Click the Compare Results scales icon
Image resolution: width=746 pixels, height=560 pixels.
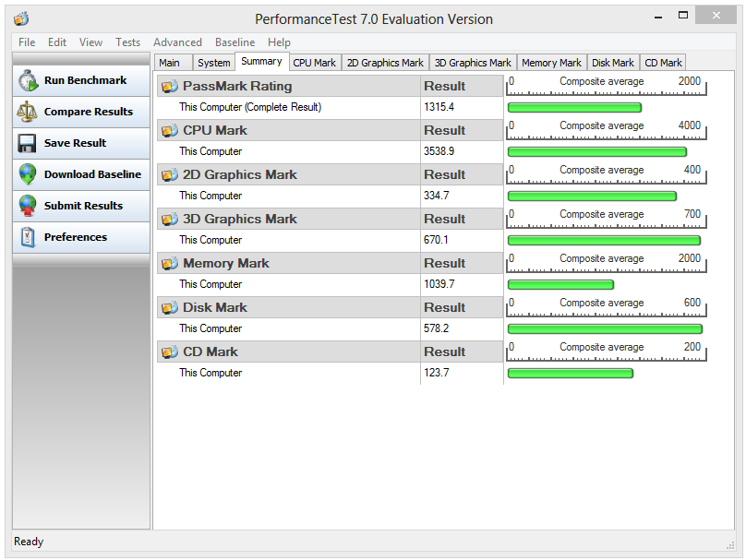pyautogui.click(x=27, y=112)
